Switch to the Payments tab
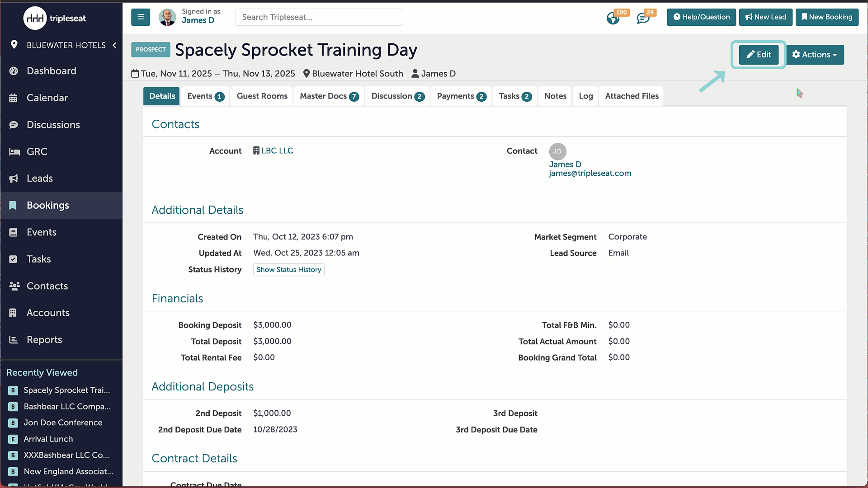The height and width of the screenshot is (488, 868). click(460, 96)
